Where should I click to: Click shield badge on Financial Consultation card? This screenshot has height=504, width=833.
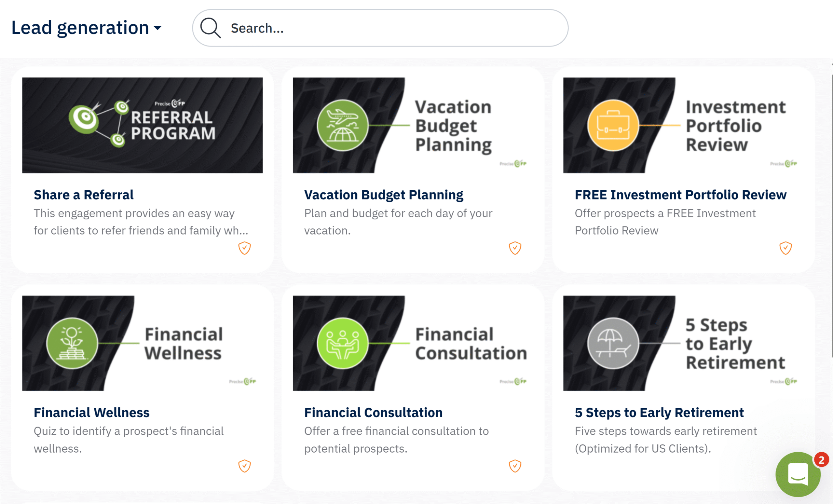[515, 466]
